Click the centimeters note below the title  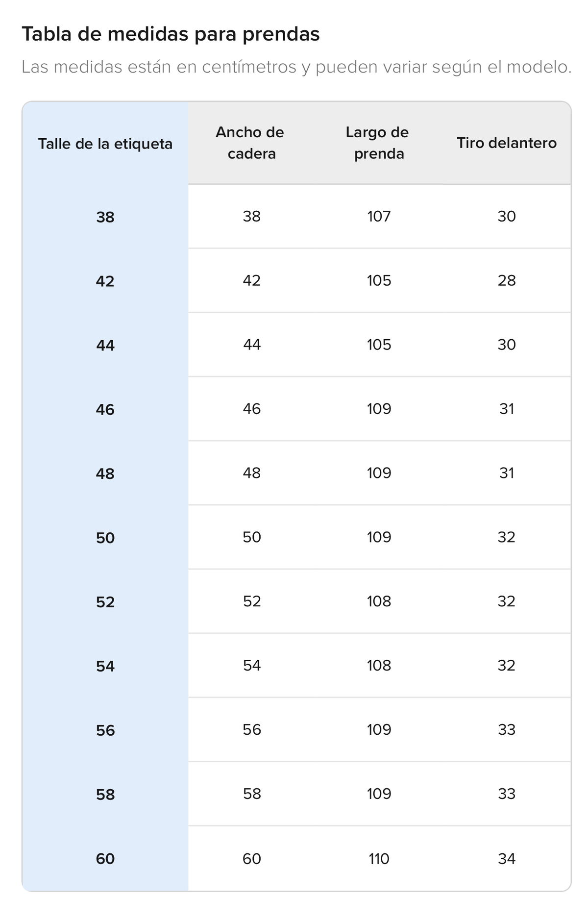296,67
